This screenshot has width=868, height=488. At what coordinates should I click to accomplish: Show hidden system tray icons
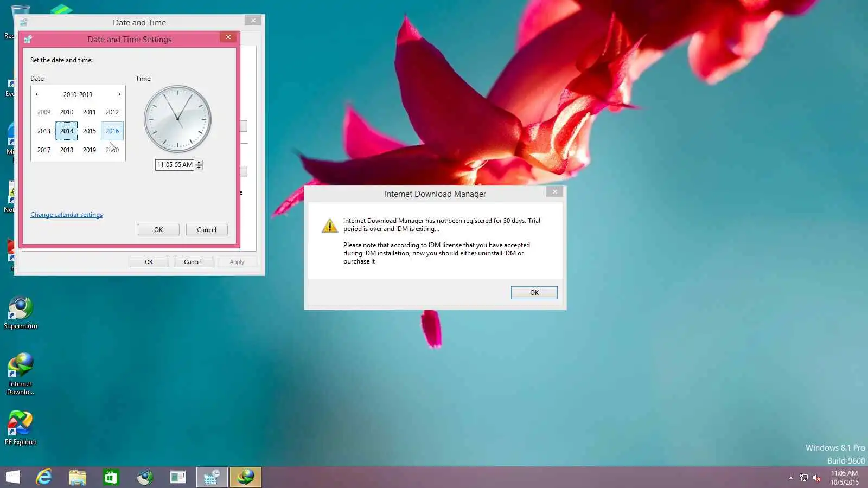point(790,478)
